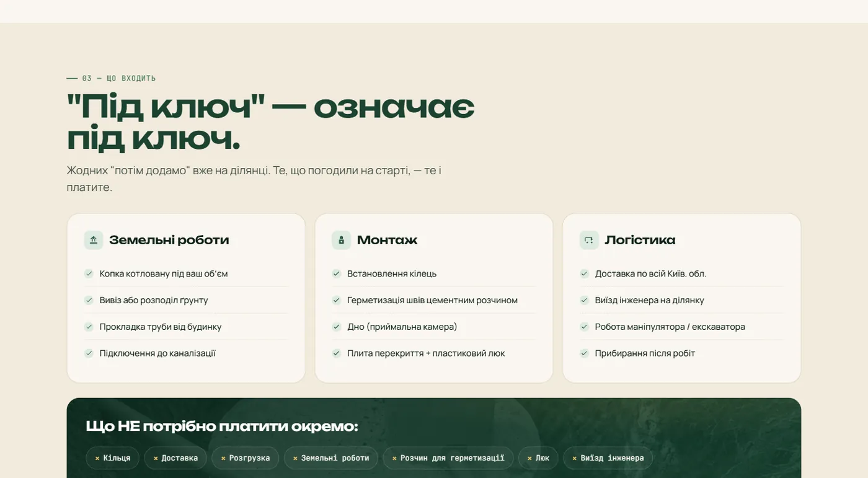Click the text Вивіз або розподіл ґрунту
The width and height of the screenshot is (868, 478).
[154, 300]
